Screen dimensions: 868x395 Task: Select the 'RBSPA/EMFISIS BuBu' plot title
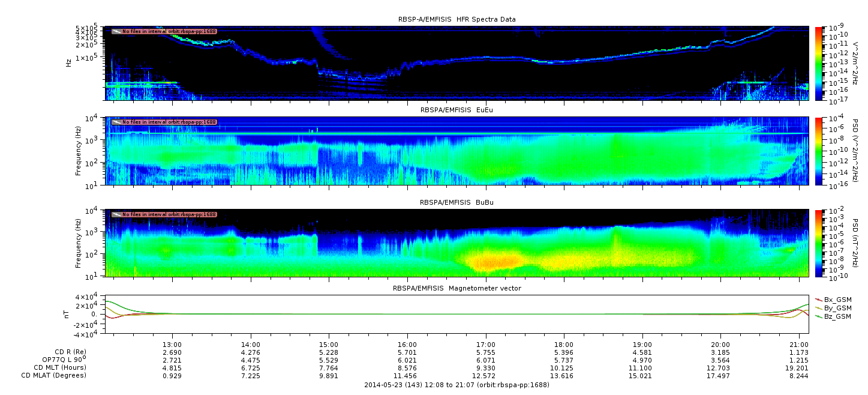(456, 202)
